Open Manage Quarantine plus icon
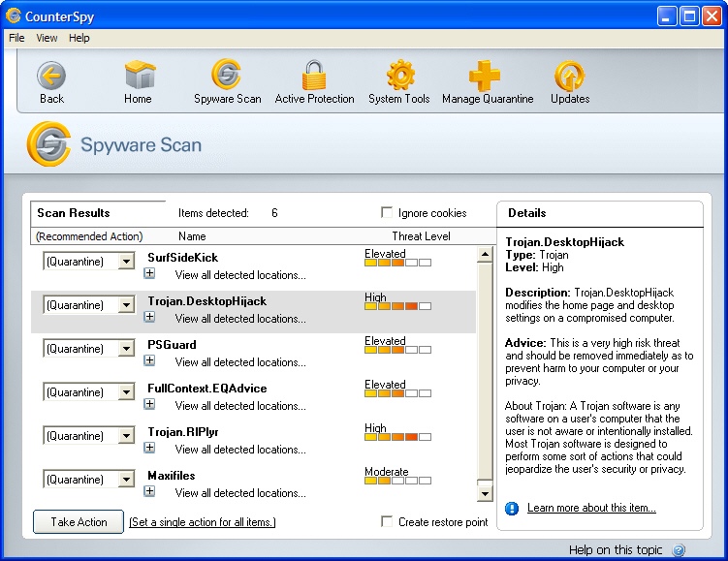 487,76
